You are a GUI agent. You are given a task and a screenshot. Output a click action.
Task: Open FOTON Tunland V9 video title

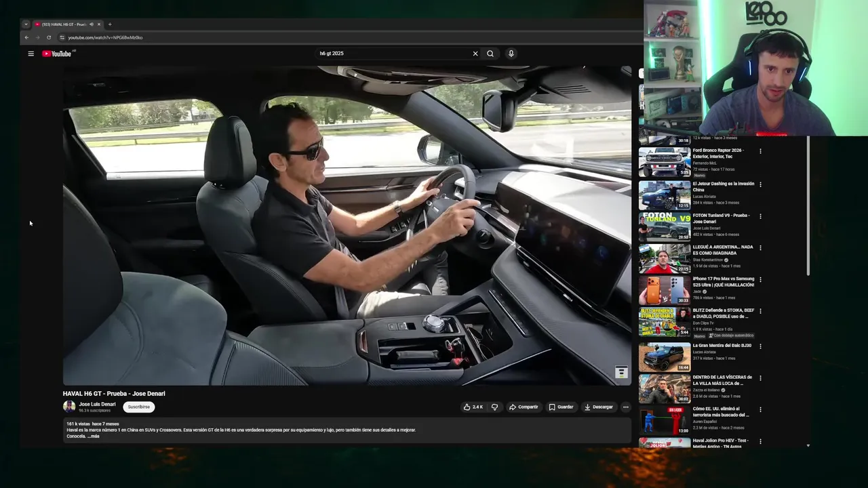click(x=721, y=218)
